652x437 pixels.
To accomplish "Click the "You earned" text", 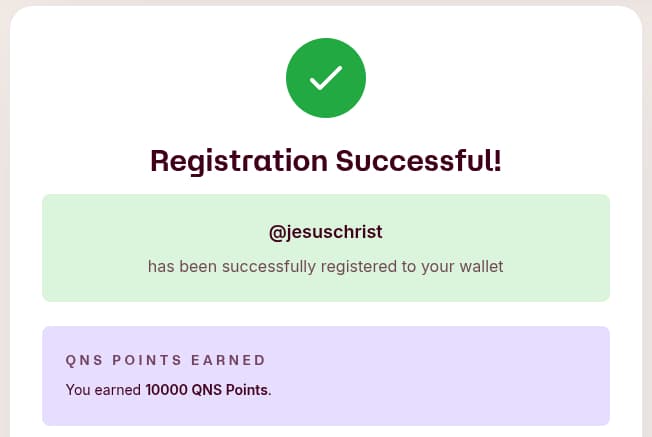I will click(103, 390).
